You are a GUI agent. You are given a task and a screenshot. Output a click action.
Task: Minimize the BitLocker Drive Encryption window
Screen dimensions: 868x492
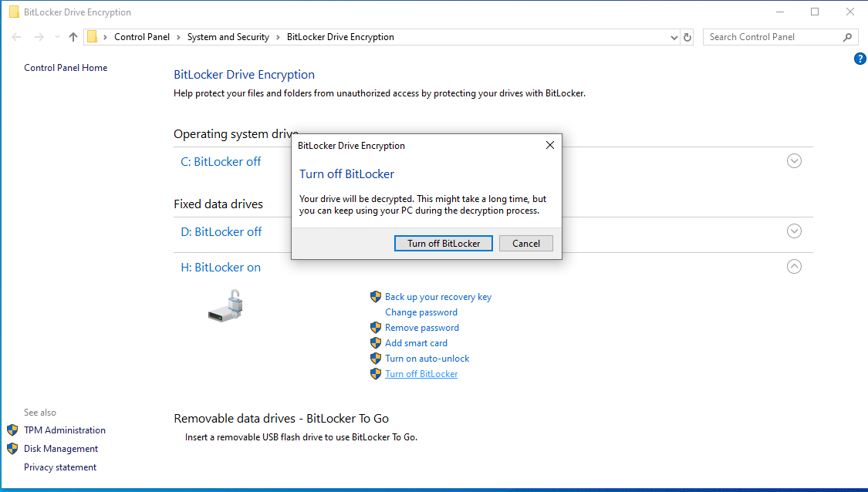[x=780, y=12]
